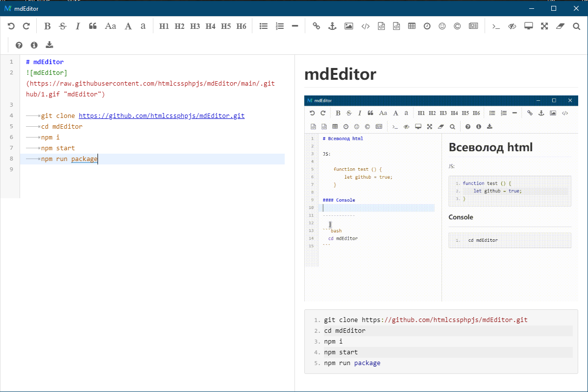Click the download export icon
Viewport: 588px width, 392px height.
(49, 45)
